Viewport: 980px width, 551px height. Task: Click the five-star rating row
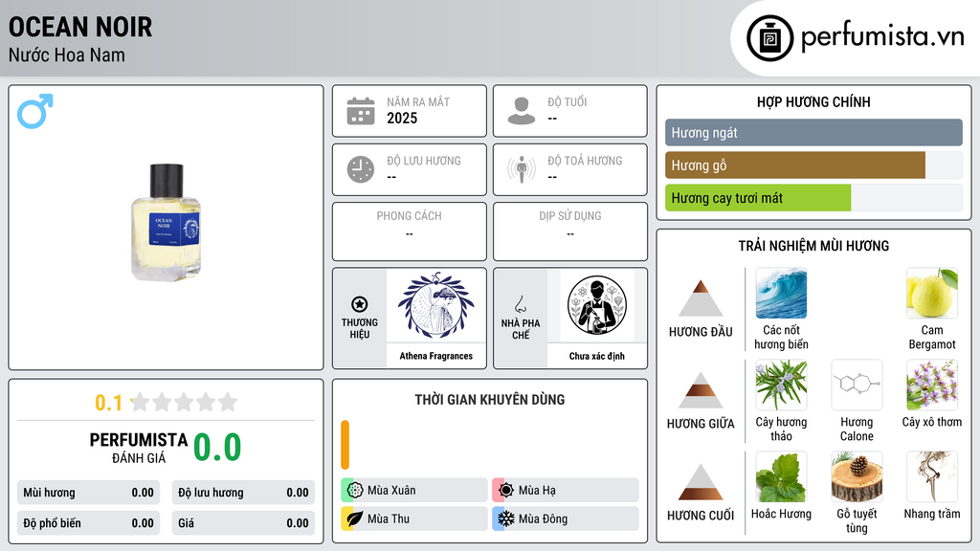point(185,403)
